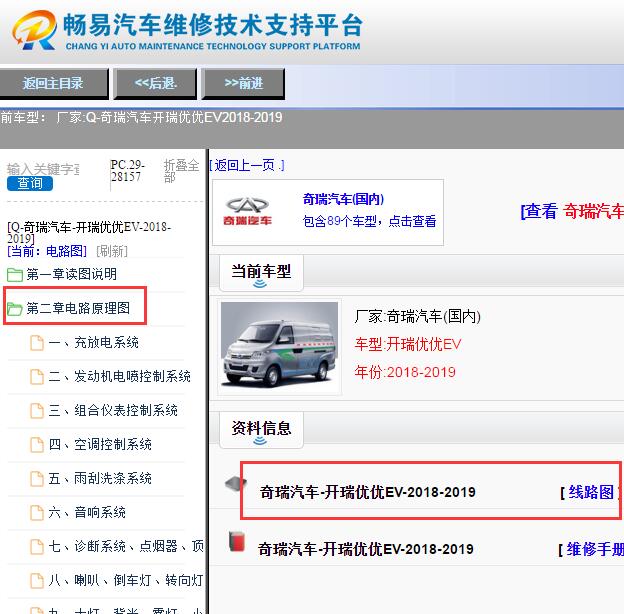The height and width of the screenshot is (614, 624).
Task: Expand the 第一章读图说明 chapter
Action: pos(72,274)
